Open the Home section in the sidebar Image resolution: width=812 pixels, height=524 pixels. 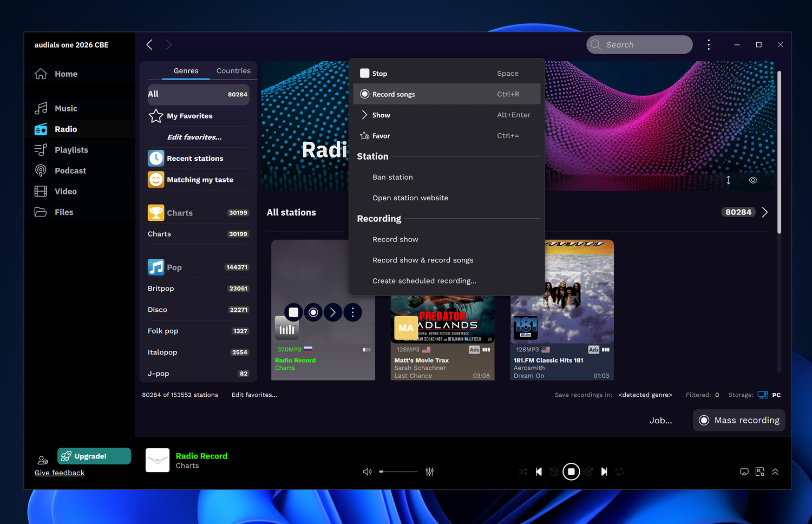coord(56,74)
